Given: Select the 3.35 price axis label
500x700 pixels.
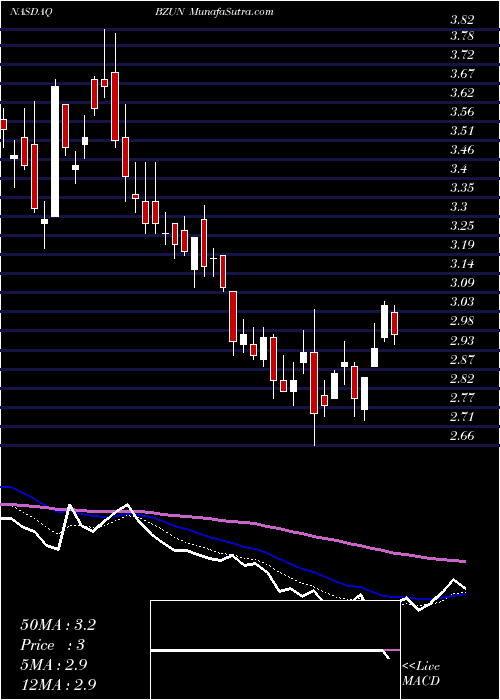Looking at the screenshot, I should pos(462,188).
